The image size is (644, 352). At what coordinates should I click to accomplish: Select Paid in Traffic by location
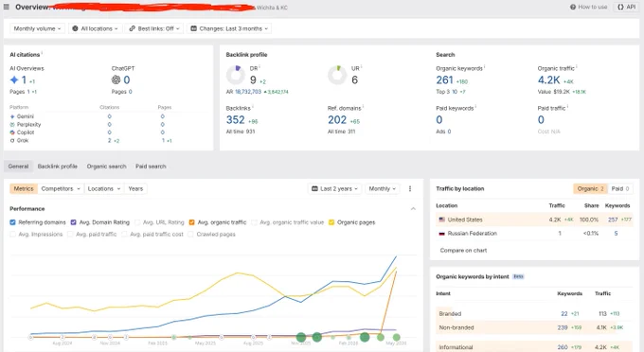click(620, 188)
